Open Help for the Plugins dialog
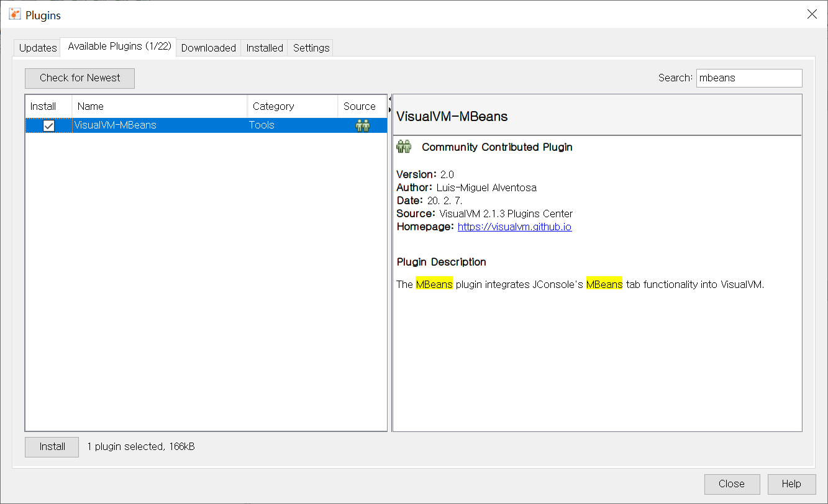The width and height of the screenshot is (828, 504). pos(791,484)
